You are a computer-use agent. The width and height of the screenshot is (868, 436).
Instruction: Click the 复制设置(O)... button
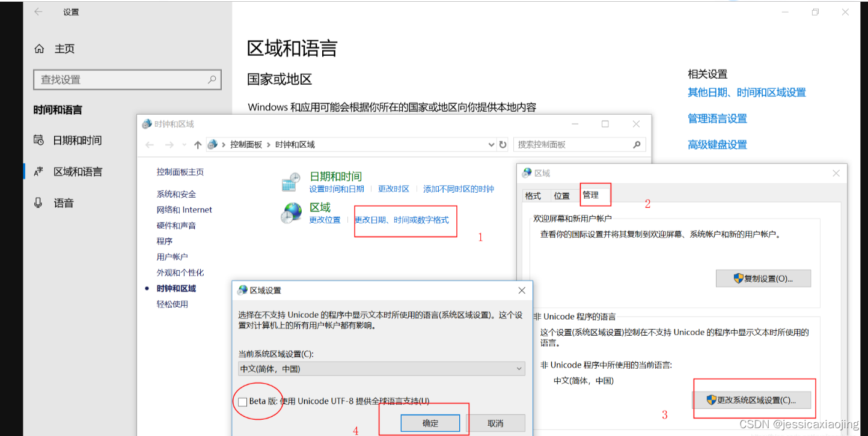pos(763,279)
